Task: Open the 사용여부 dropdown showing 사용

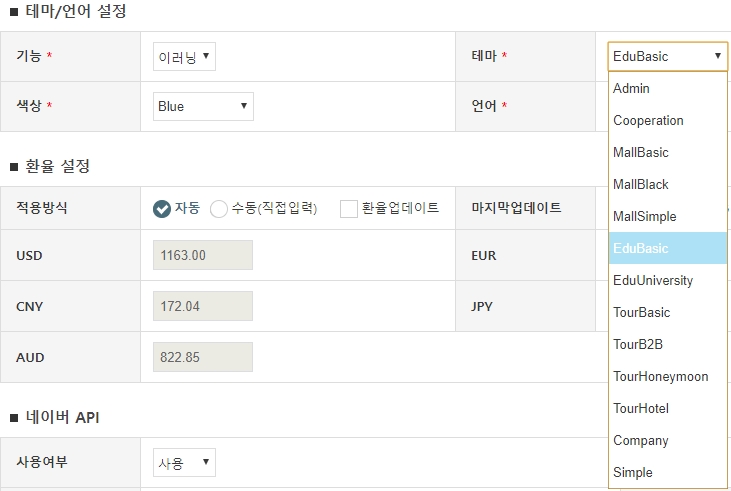Action: coord(184,463)
